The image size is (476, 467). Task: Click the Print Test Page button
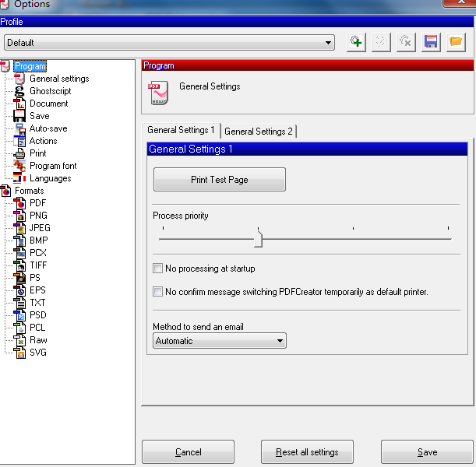(220, 180)
